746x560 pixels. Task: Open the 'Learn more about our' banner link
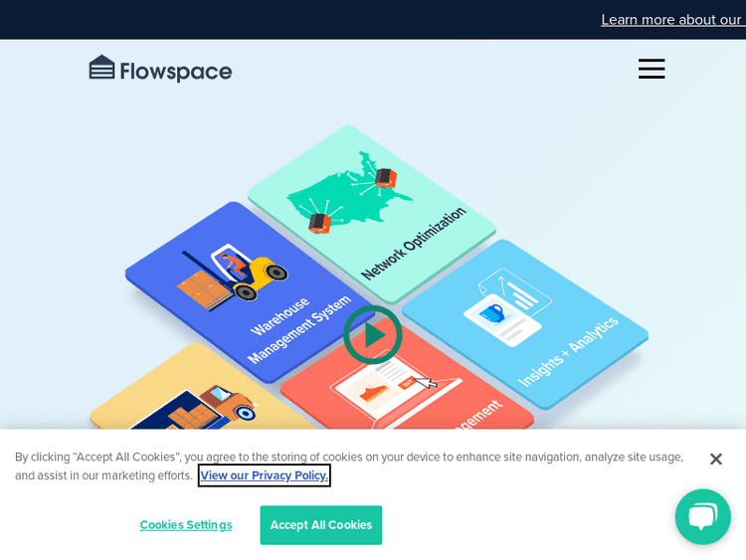click(x=671, y=20)
